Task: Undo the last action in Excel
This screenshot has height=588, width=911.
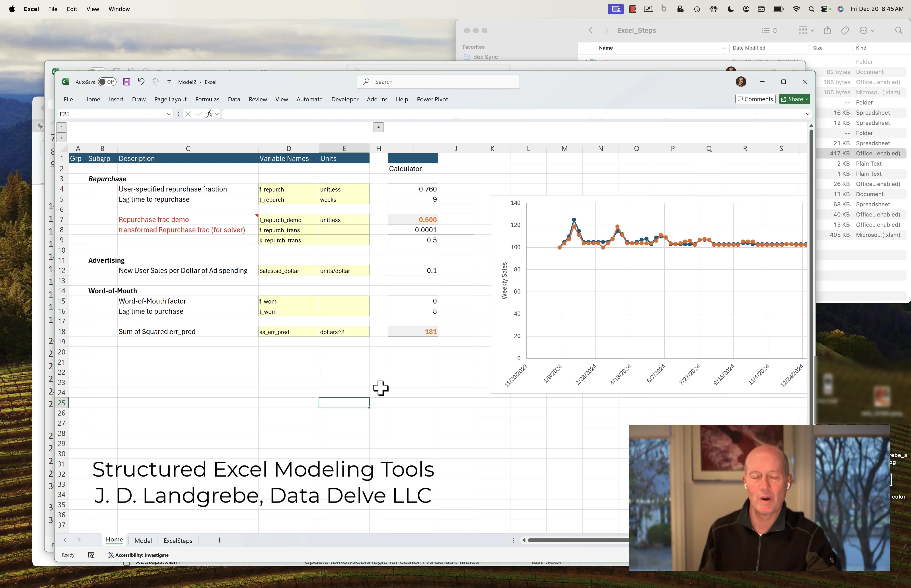Action: coord(141,82)
